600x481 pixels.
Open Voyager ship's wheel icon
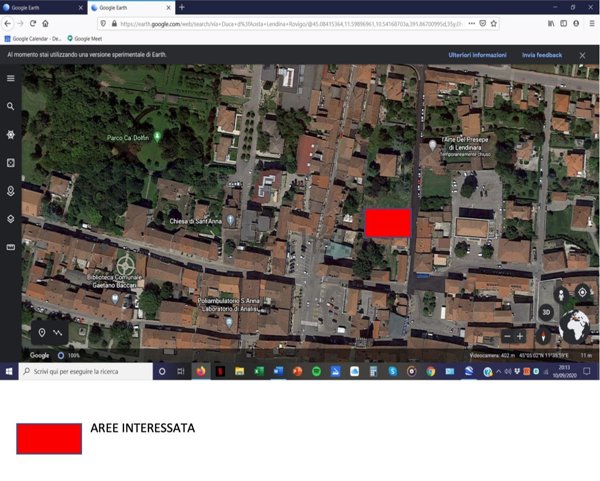coord(11,135)
